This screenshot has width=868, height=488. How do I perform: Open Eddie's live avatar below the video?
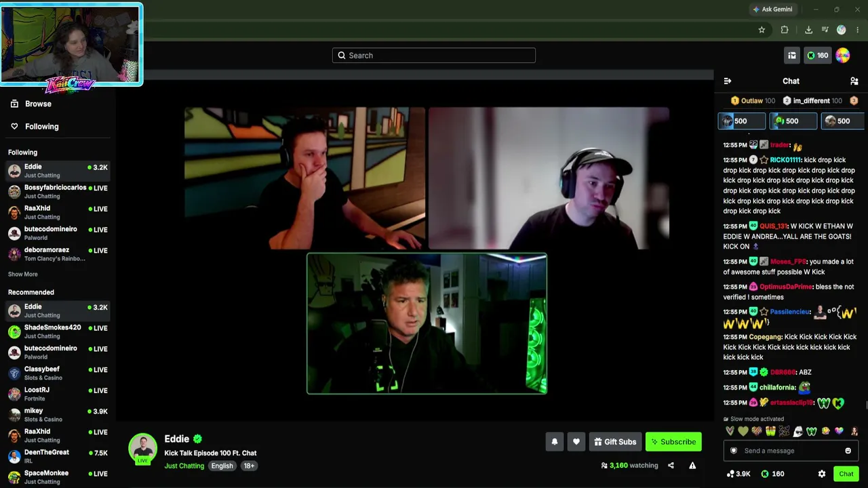[143, 449]
